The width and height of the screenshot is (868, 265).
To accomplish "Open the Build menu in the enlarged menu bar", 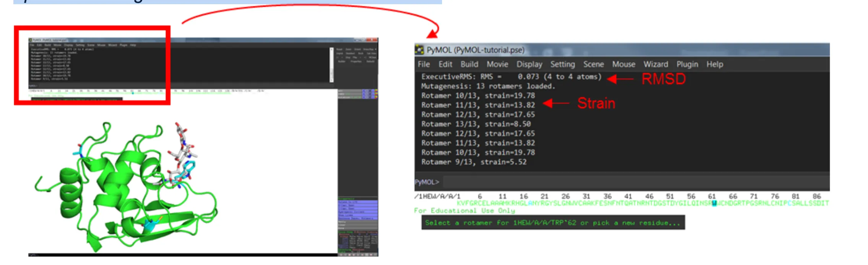I will pos(469,64).
